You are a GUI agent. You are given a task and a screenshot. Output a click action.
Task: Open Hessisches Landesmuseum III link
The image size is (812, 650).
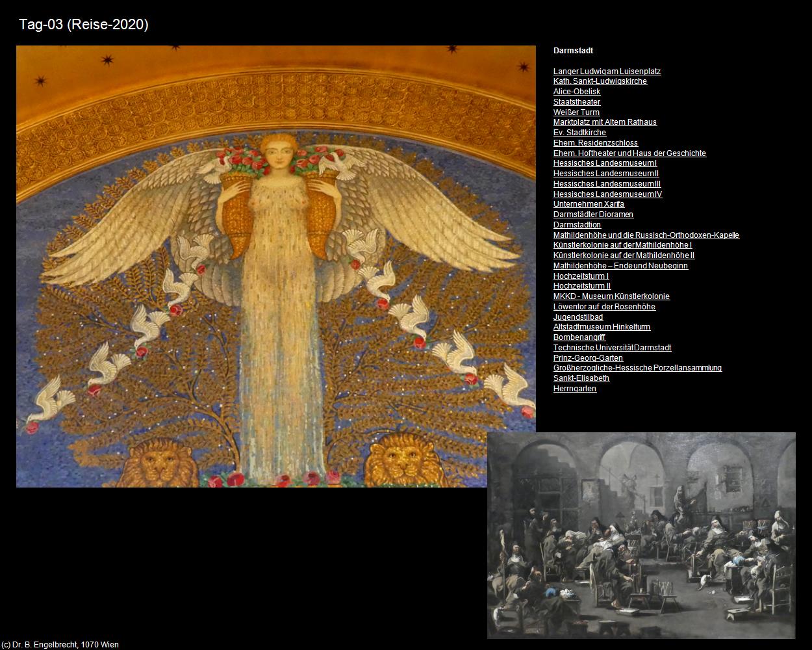pos(607,184)
